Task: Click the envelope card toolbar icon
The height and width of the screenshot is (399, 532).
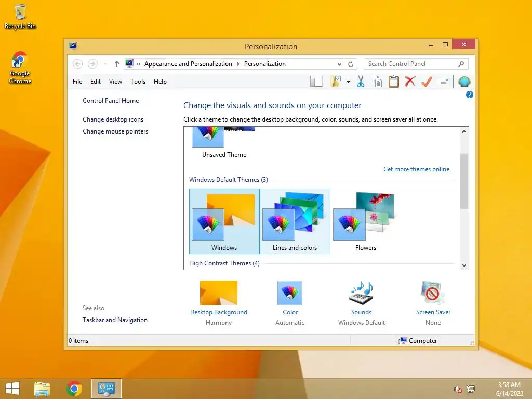Action: pos(444,82)
